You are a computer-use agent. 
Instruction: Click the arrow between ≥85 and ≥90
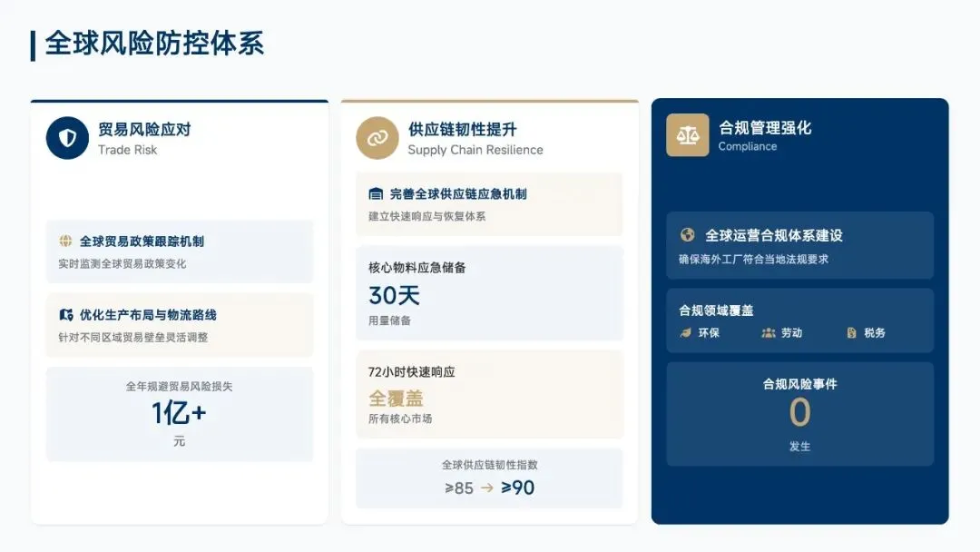(x=487, y=488)
